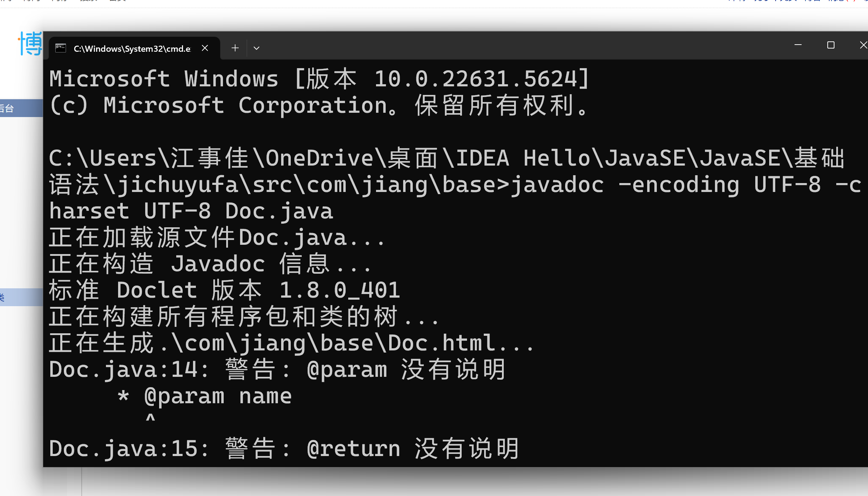This screenshot has width=868, height=496.
Task: Click the 标准 Doclet 版本 1.8.0_401 line
Action: coord(224,290)
